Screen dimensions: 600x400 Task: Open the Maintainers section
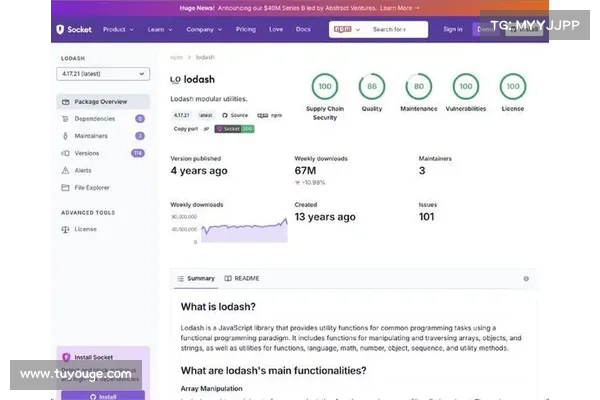103,136
